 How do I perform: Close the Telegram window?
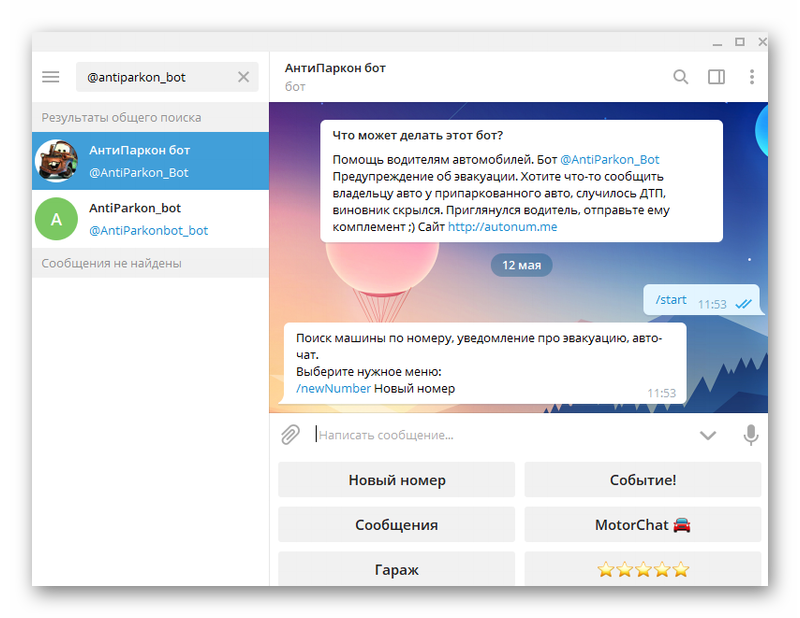762,42
